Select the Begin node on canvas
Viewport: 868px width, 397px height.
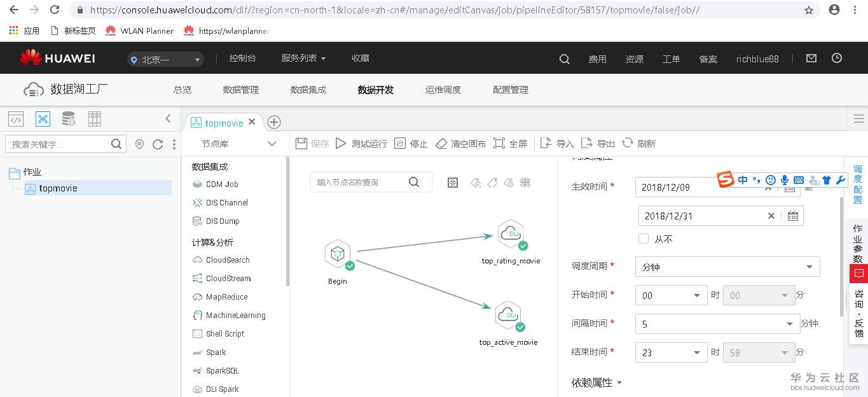tap(338, 254)
